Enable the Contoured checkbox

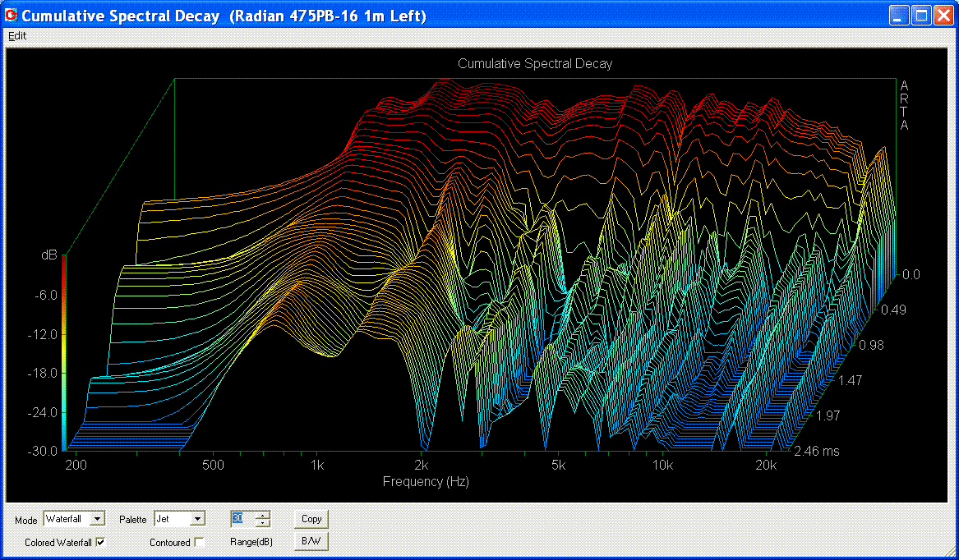click(x=199, y=542)
